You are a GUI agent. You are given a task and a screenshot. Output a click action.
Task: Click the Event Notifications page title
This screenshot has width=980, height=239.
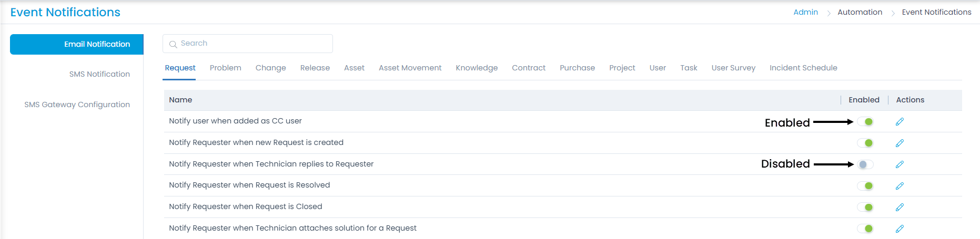tap(65, 12)
